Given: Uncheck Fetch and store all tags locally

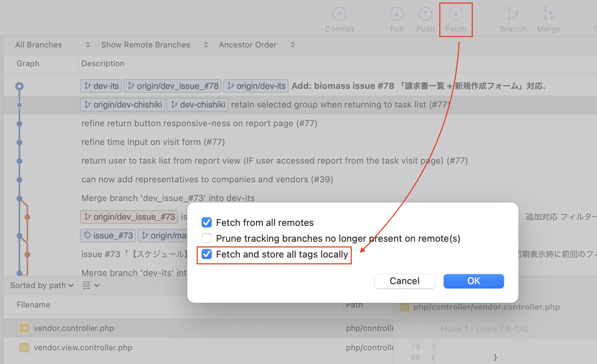Looking at the screenshot, I should 207,254.
